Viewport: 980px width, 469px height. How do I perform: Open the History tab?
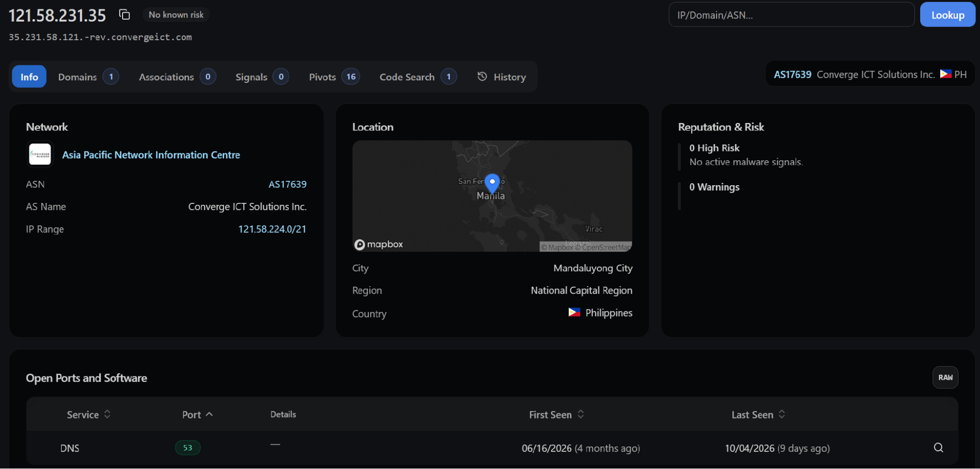(x=502, y=76)
